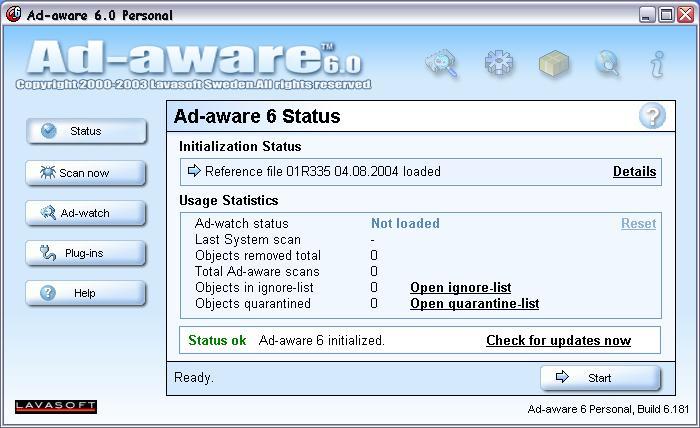The width and height of the screenshot is (700, 428).
Task: Click Check for updates now
Action: click(x=558, y=340)
